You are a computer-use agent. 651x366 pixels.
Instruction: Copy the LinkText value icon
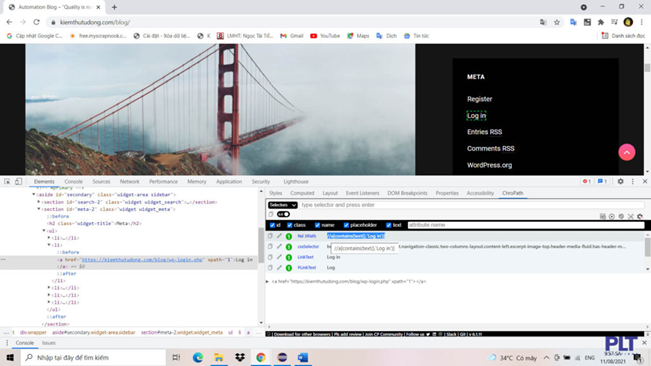[270, 257]
